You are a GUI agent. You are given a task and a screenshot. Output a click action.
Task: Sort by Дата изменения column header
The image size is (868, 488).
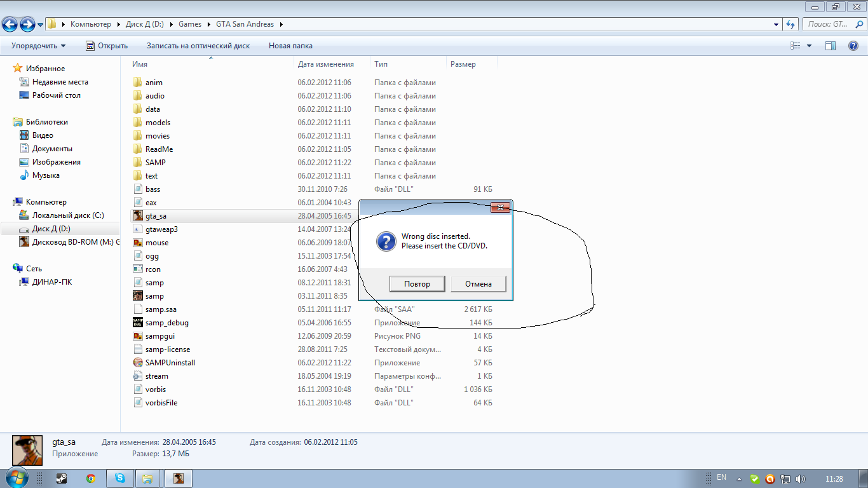point(325,64)
